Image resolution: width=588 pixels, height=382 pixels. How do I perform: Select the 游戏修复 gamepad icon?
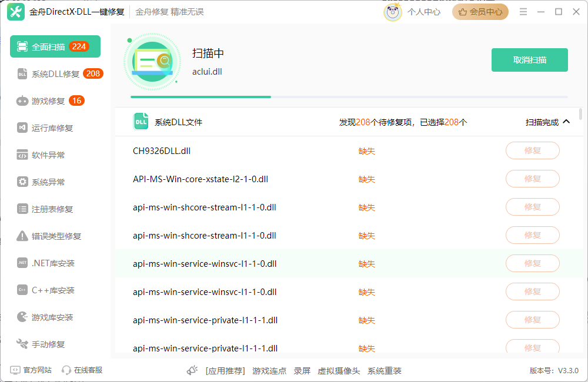pos(22,101)
